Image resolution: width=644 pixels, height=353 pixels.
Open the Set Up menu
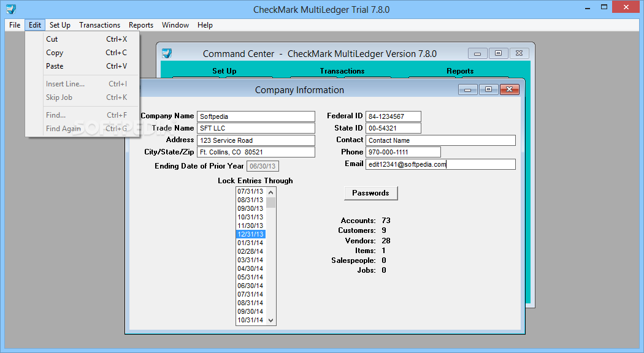point(60,25)
